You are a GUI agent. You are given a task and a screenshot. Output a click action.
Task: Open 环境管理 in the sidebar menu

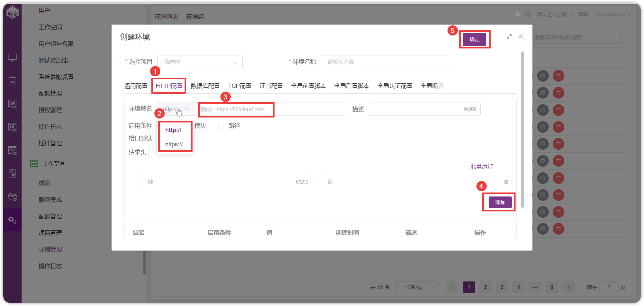[50, 250]
